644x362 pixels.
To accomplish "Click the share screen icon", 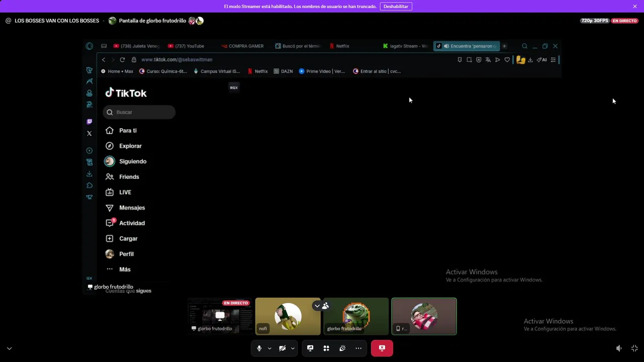I will point(310,348).
